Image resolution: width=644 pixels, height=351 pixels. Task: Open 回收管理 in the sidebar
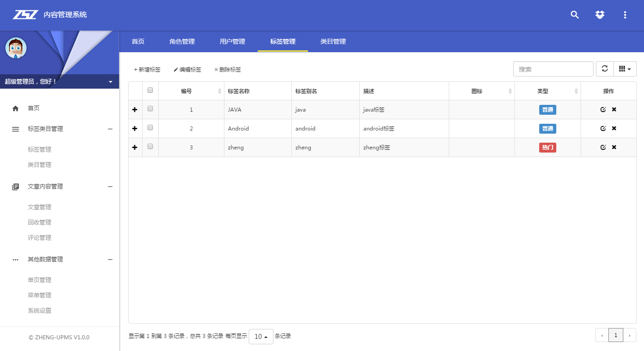coord(40,222)
